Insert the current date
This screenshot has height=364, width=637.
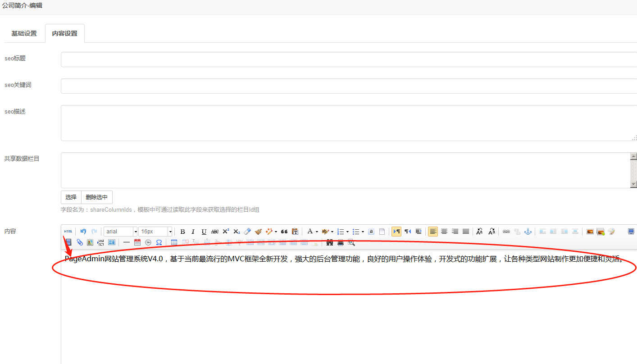point(137,242)
